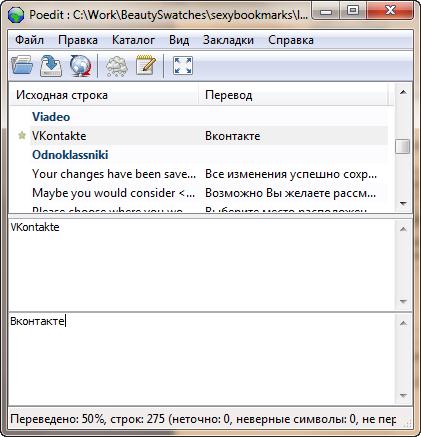Click the string list scrollbar thumb
The image size is (421, 437).
pos(403,146)
